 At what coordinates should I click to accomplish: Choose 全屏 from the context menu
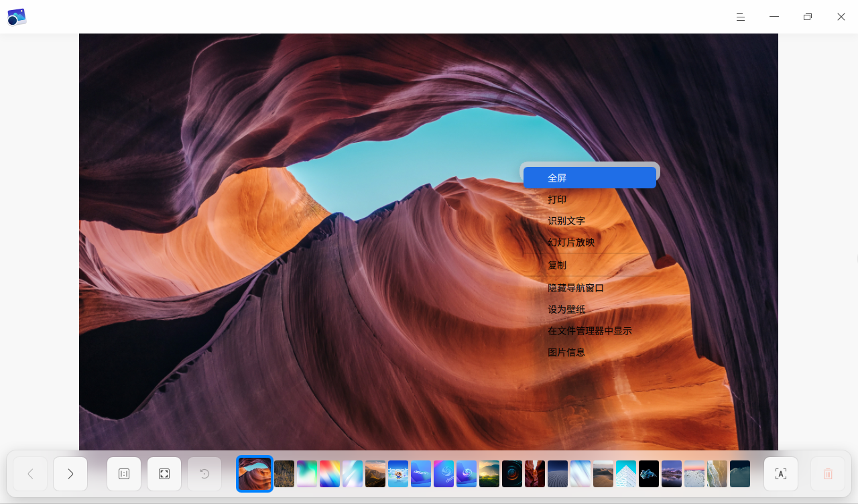click(x=590, y=178)
